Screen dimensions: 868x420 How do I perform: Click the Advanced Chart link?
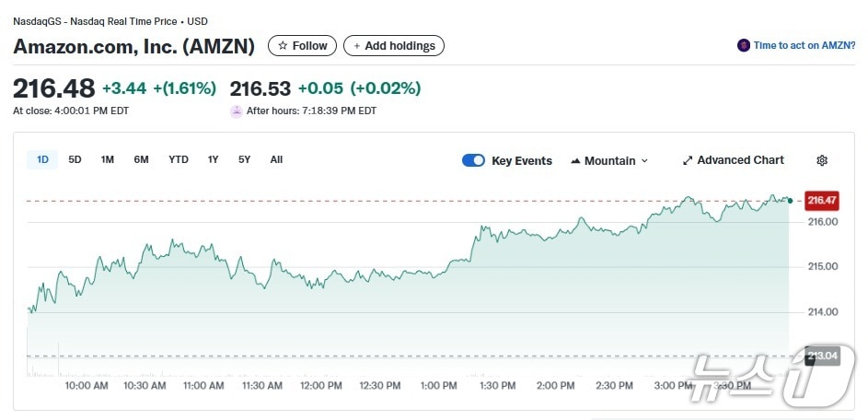(740, 160)
